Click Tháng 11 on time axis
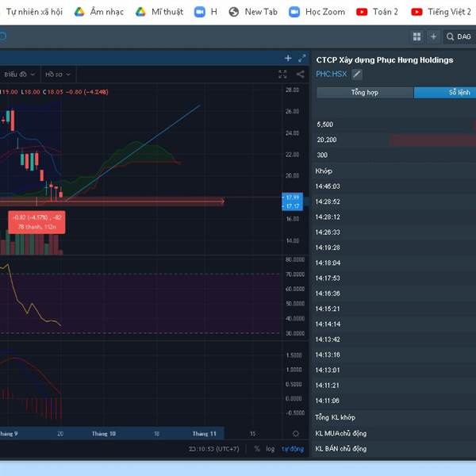This screenshot has height=476, width=476. pos(205,434)
